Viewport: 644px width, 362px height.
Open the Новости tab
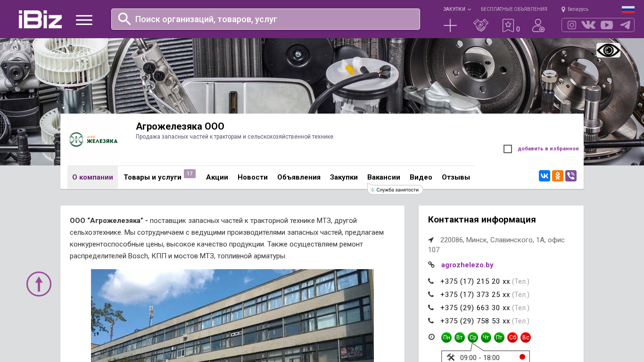point(253,177)
